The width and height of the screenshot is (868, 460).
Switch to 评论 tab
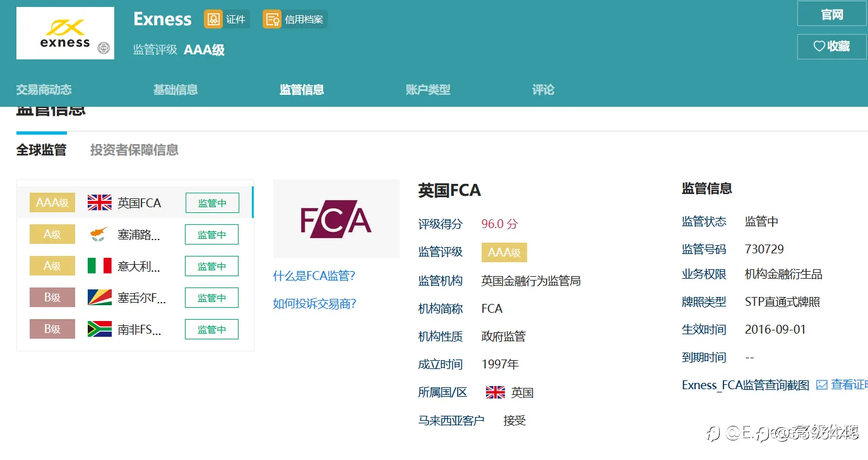coord(543,90)
